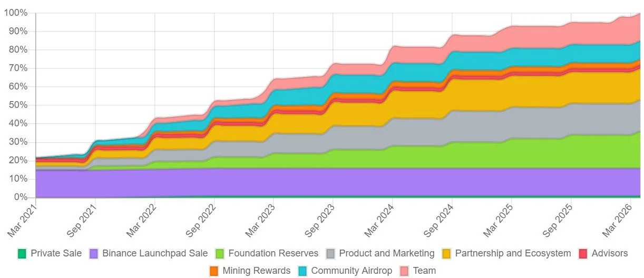Click the purple Binance Launchpad area in chart

click(316, 182)
